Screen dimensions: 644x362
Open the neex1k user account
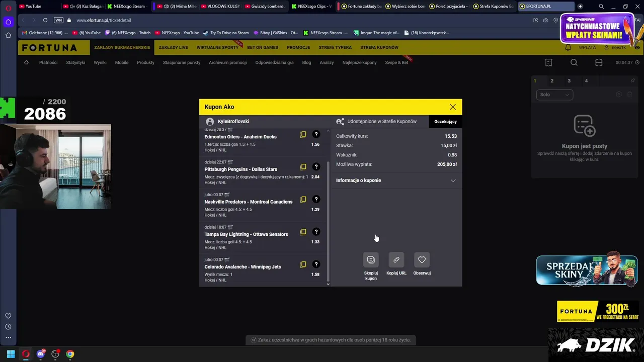tap(615, 48)
